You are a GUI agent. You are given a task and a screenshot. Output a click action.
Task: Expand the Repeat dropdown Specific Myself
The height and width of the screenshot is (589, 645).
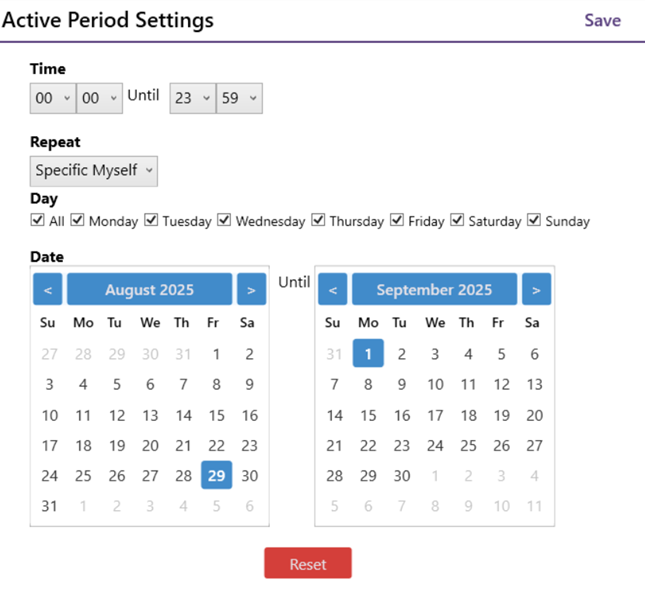point(94,171)
